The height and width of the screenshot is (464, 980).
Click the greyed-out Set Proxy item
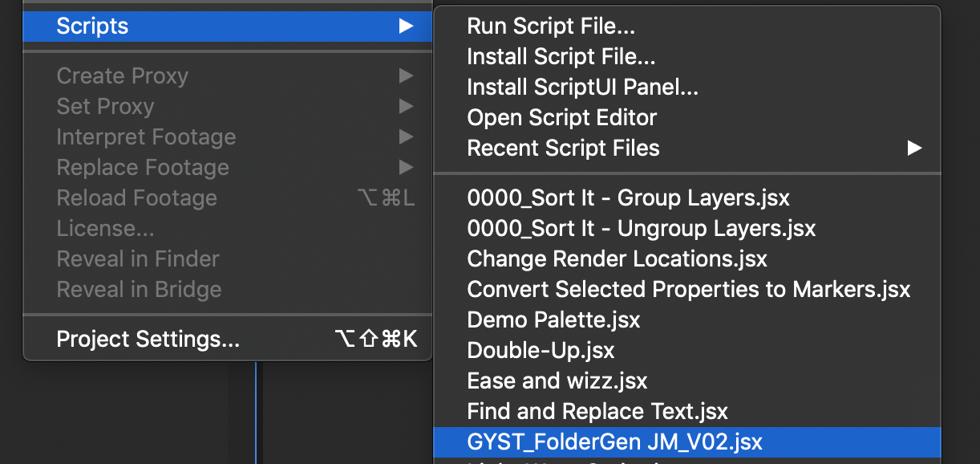pos(228,107)
